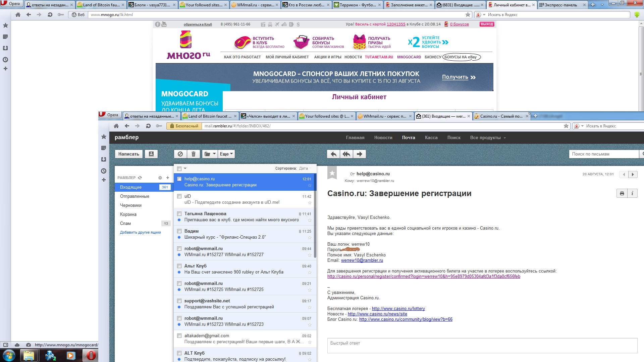The width and height of the screenshot is (644, 362).
Task: Click Получить link on MNOGOCARD banner
Action: tap(459, 77)
